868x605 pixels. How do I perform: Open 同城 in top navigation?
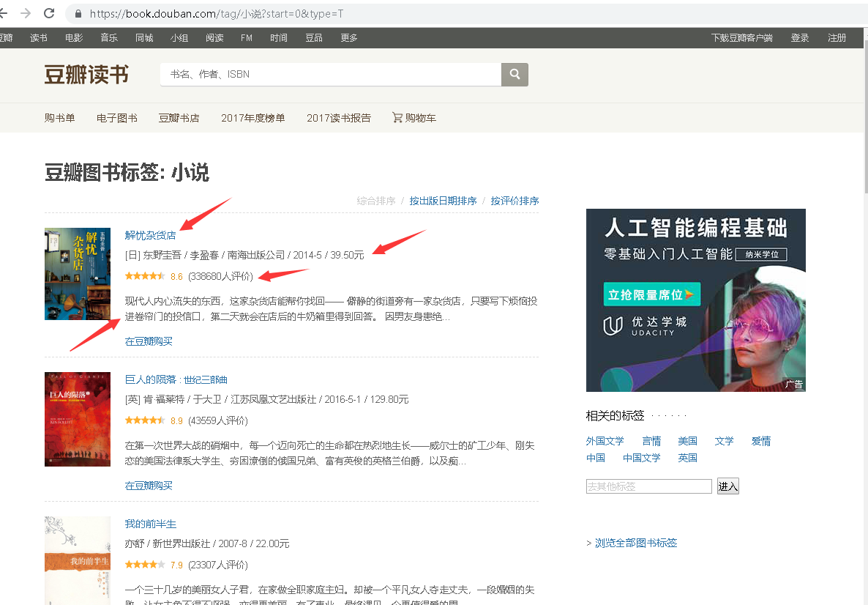(144, 37)
